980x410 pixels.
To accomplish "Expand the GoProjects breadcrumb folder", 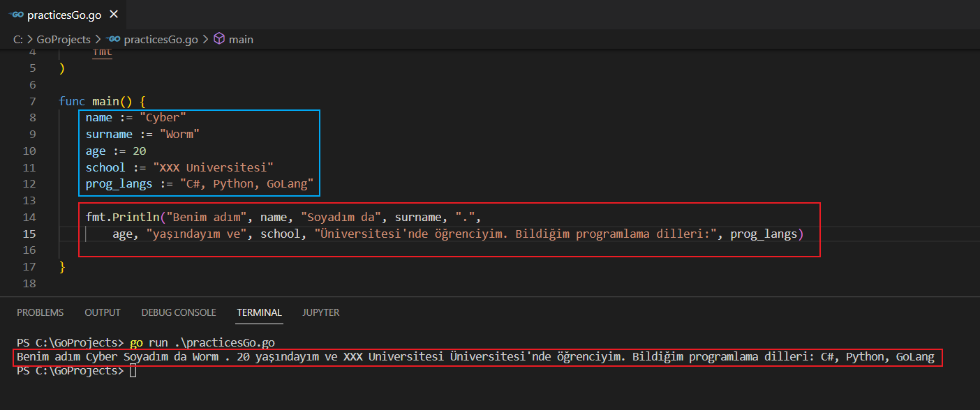I will coord(62,40).
